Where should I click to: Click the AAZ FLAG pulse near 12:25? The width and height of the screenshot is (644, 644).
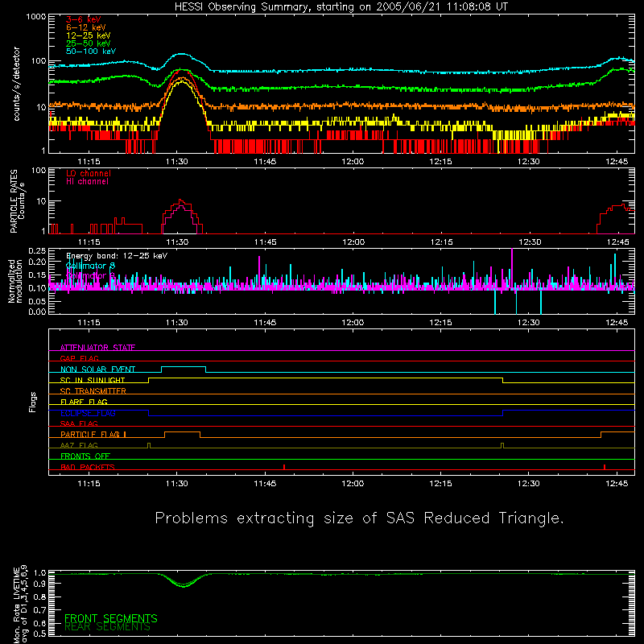502,445
